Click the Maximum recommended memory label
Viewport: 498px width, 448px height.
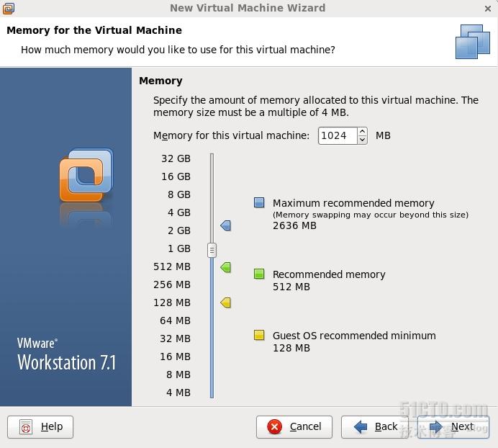coord(353,203)
